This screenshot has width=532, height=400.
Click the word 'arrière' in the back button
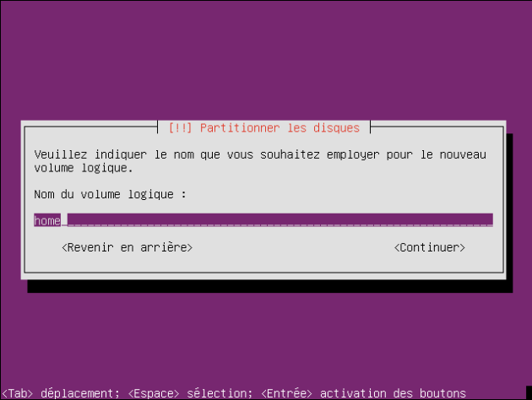(164, 247)
